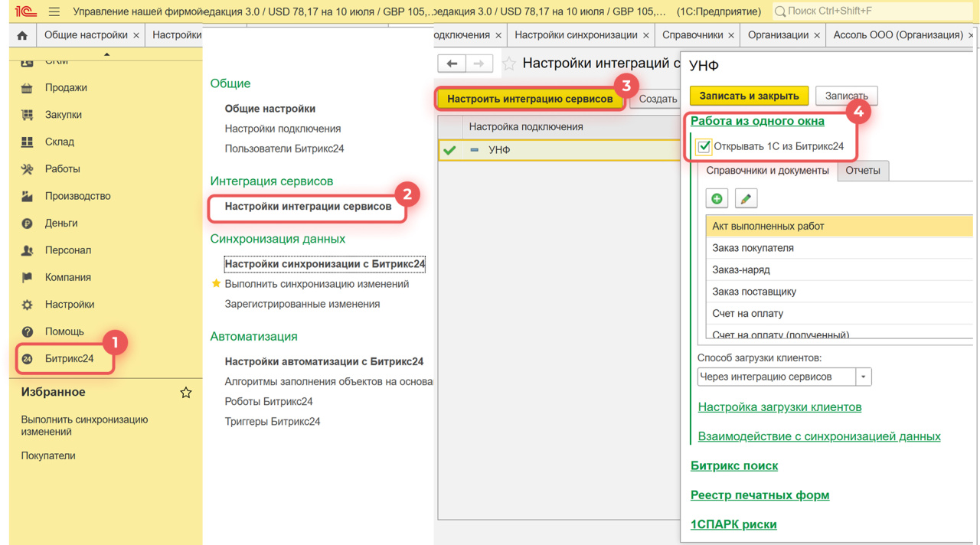Viewport: 980px width, 545px height.
Task: Open the Работа из одного окна link
Action: coord(757,121)
